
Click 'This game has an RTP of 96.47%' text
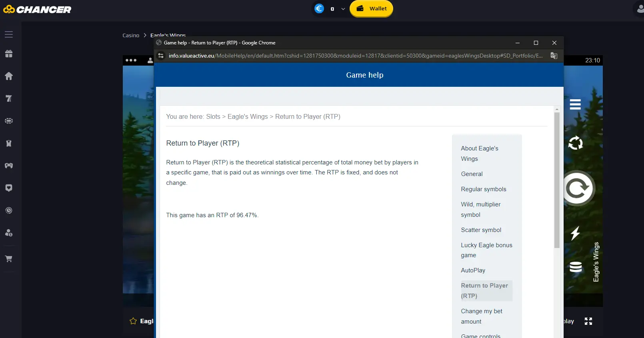(212, 215)
